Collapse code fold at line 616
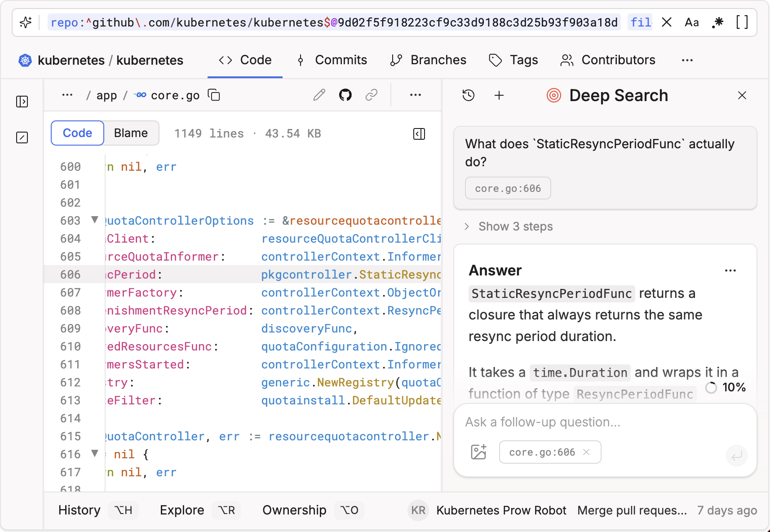Screen dimensions: 770x532 (x=95, y=453)
